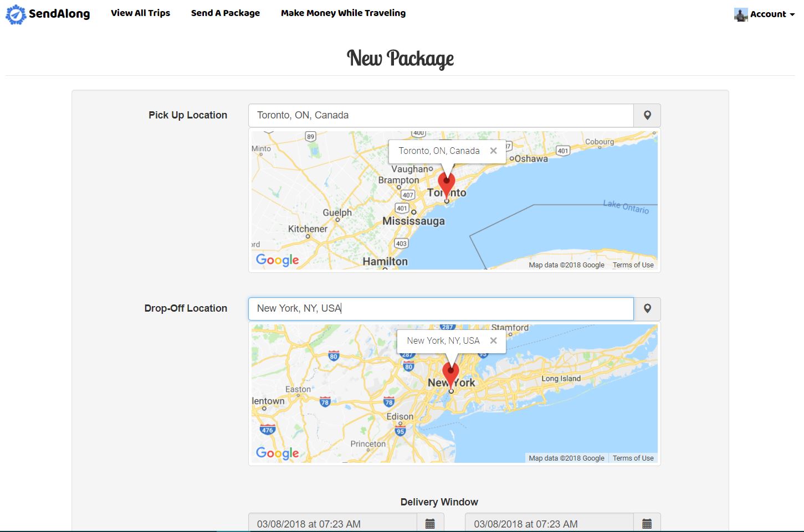The image size is (804, 532).
Task: Click the Google logo on New York map
Action: click(277, 453)
